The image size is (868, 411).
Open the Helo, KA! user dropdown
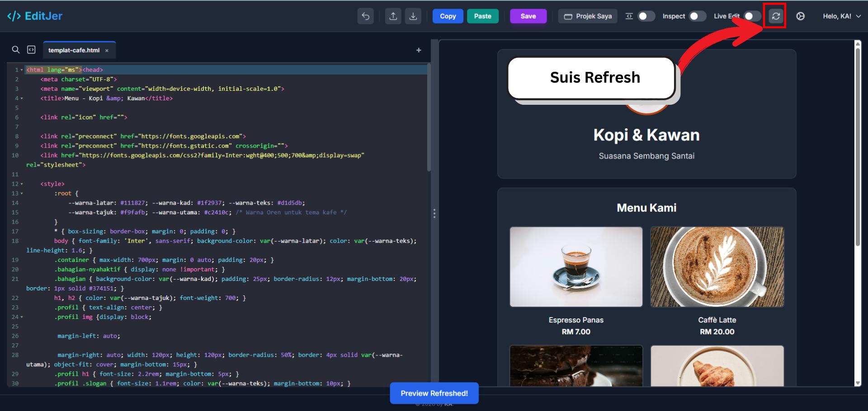coord(842,16)
